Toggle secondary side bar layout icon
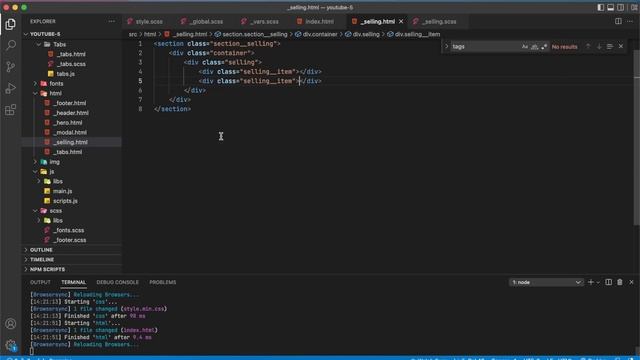 tap(621, 7)
